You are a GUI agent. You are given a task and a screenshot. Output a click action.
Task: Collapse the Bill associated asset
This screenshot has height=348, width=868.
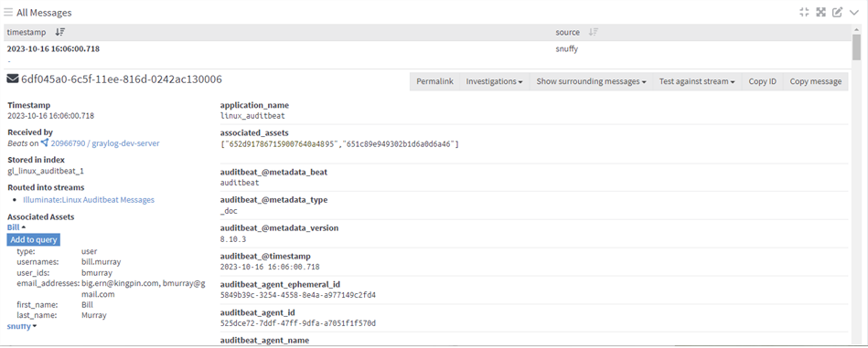(16, 227)
